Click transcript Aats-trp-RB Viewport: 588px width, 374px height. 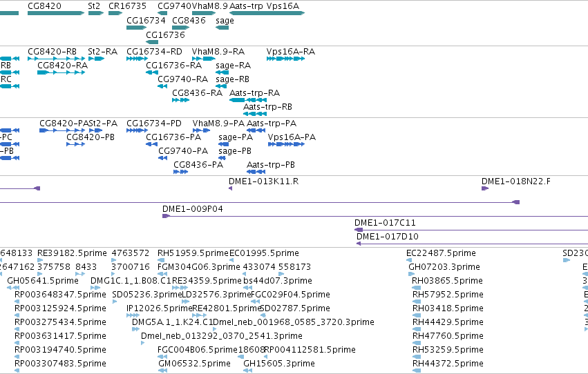coord(255,114)
